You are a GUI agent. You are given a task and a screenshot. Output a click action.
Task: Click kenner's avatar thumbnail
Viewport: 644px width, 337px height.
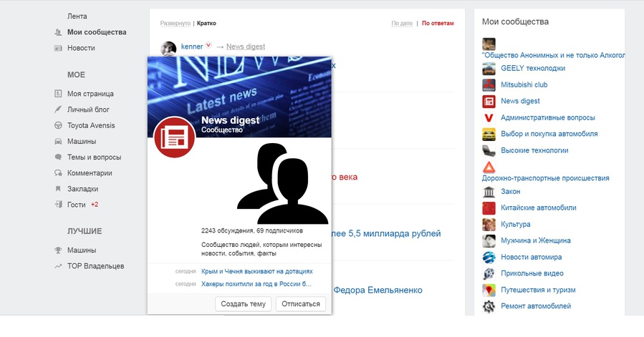(168, 49)
